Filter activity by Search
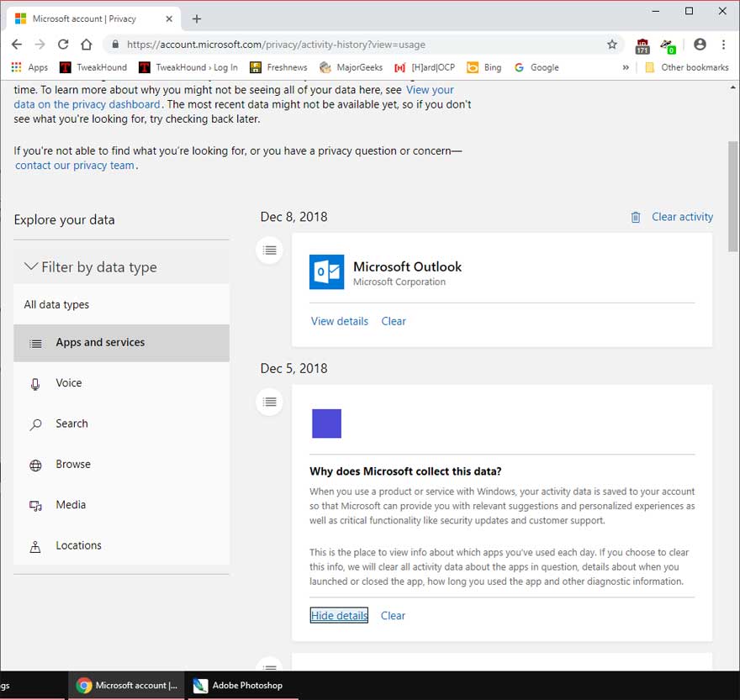 pos(121,424)
